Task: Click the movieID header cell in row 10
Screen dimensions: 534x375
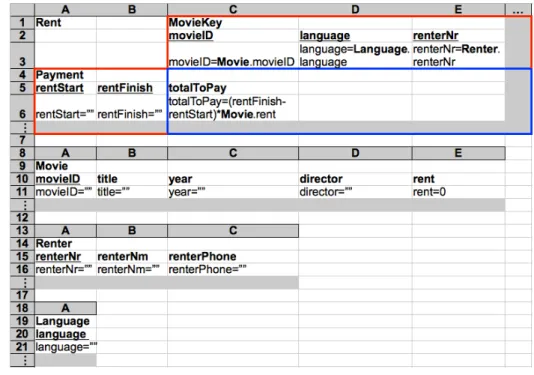Action: pos(65,179)
